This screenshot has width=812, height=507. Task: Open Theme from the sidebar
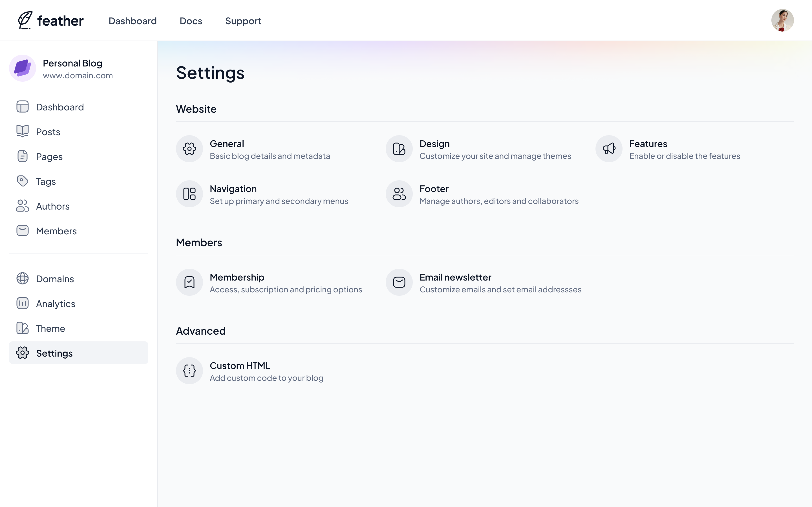coord(50,328)
